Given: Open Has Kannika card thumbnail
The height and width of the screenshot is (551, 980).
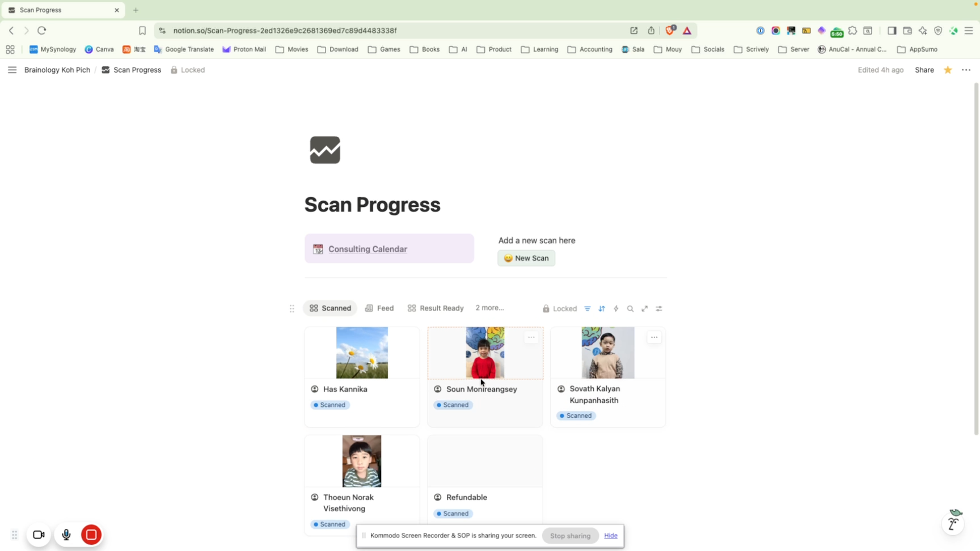Looking at the screenshot, I should 362,353.
